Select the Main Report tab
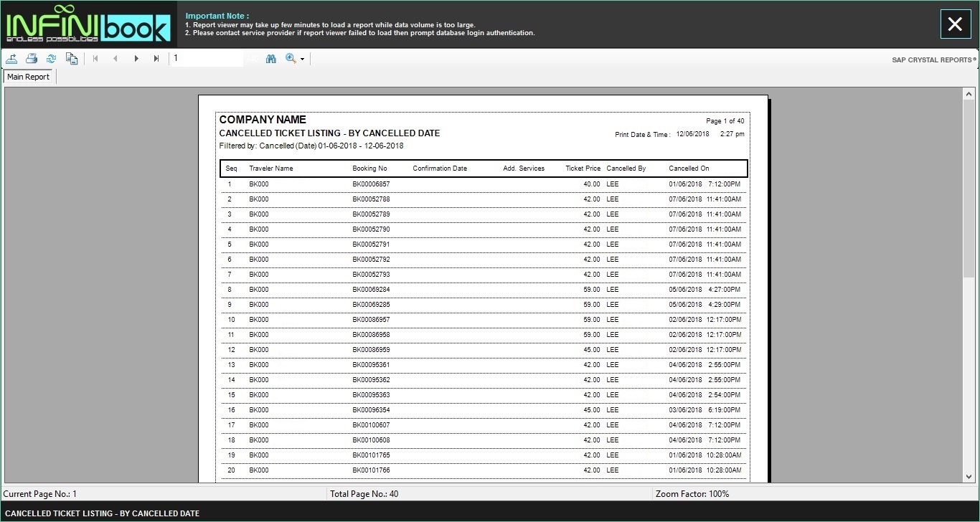 click(x=29, y=77)
